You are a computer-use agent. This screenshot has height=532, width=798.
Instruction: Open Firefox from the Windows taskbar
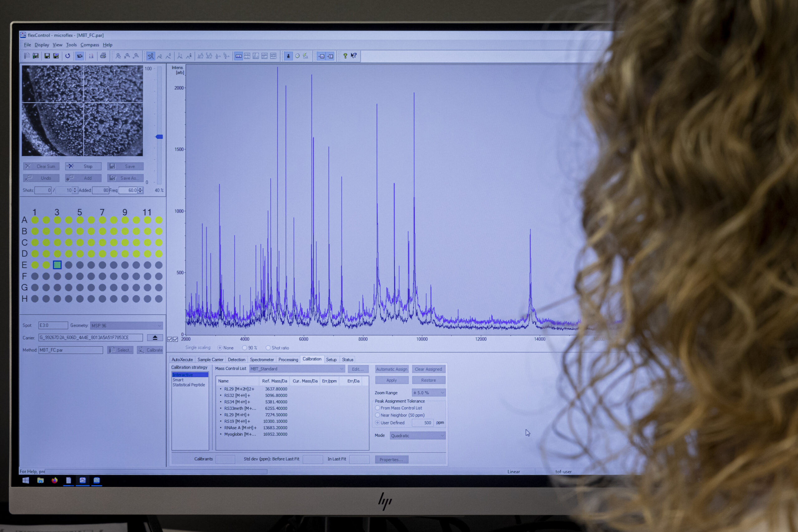54,481
